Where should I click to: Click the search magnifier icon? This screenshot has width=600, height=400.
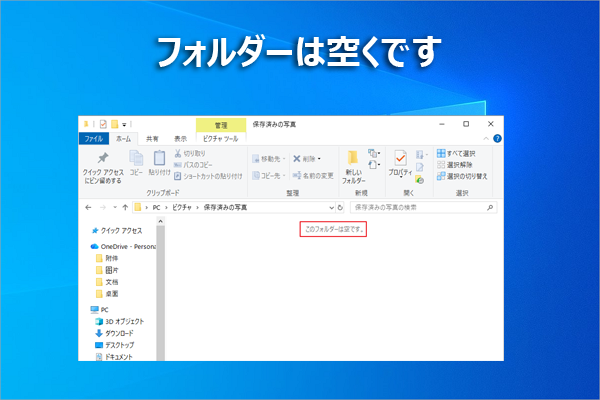click(x=490, y=207)
